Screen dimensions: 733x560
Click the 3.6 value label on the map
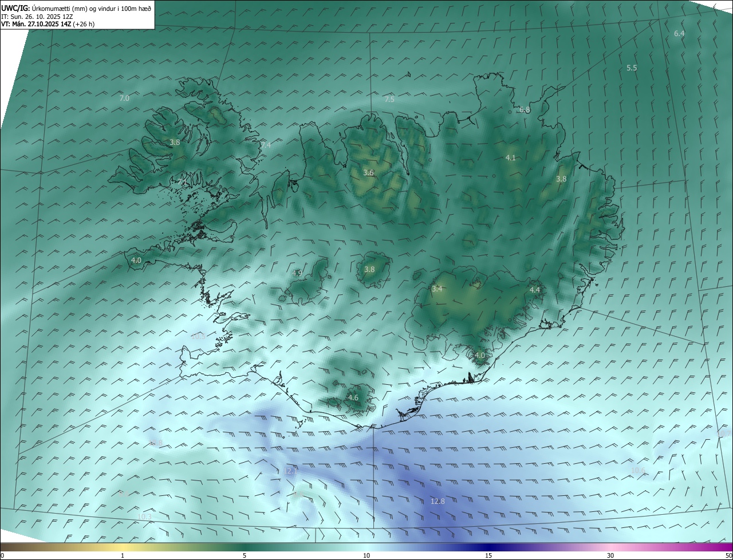click(x=369, y=173)
